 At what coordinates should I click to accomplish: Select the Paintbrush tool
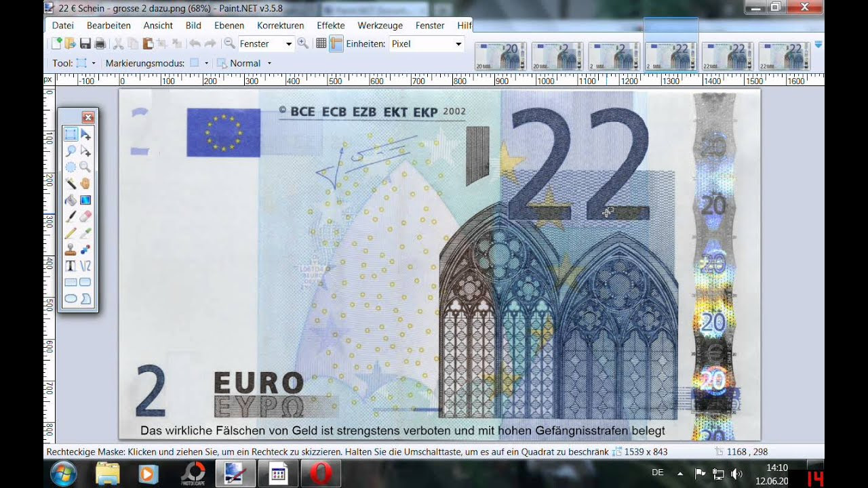pos(71,216)
